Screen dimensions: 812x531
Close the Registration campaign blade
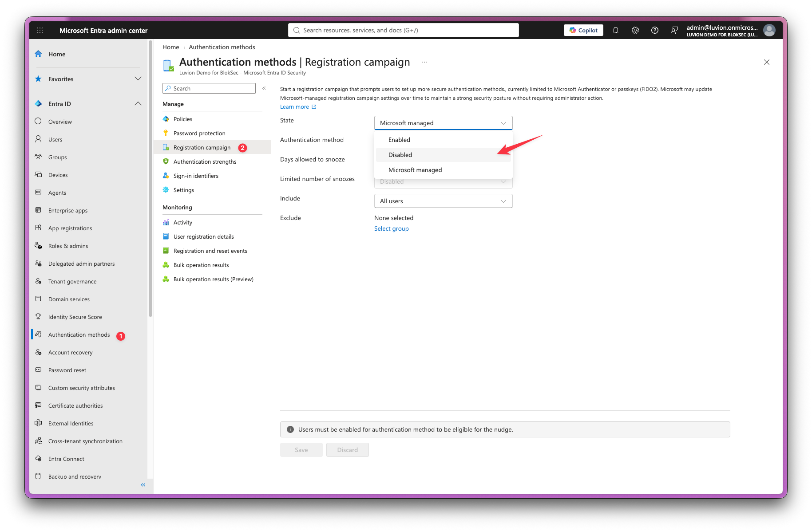766,62
